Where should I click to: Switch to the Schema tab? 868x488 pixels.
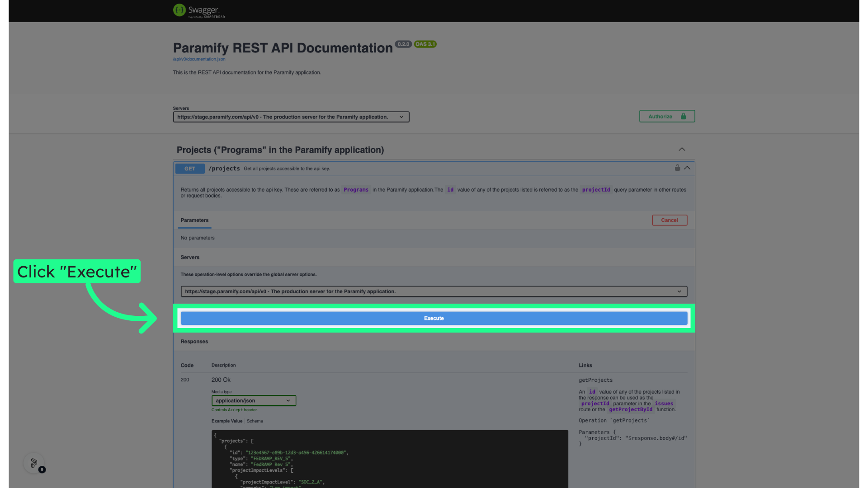(x=255, y=421)
